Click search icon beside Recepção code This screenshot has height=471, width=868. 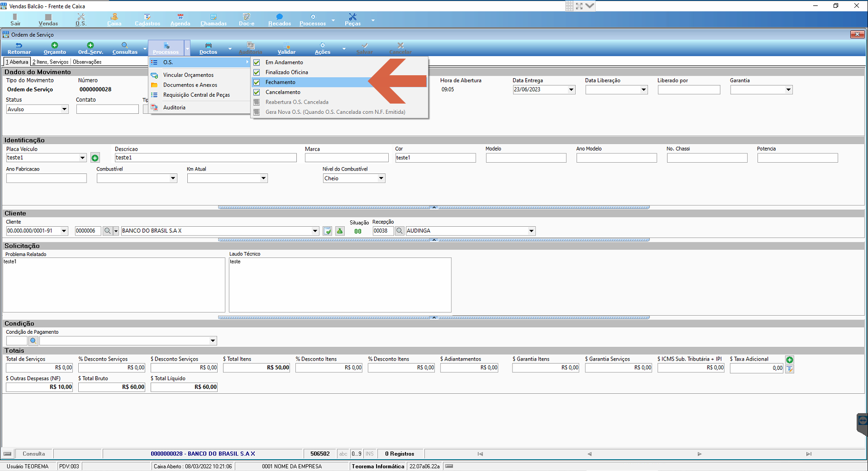click(x=400, y=231)
